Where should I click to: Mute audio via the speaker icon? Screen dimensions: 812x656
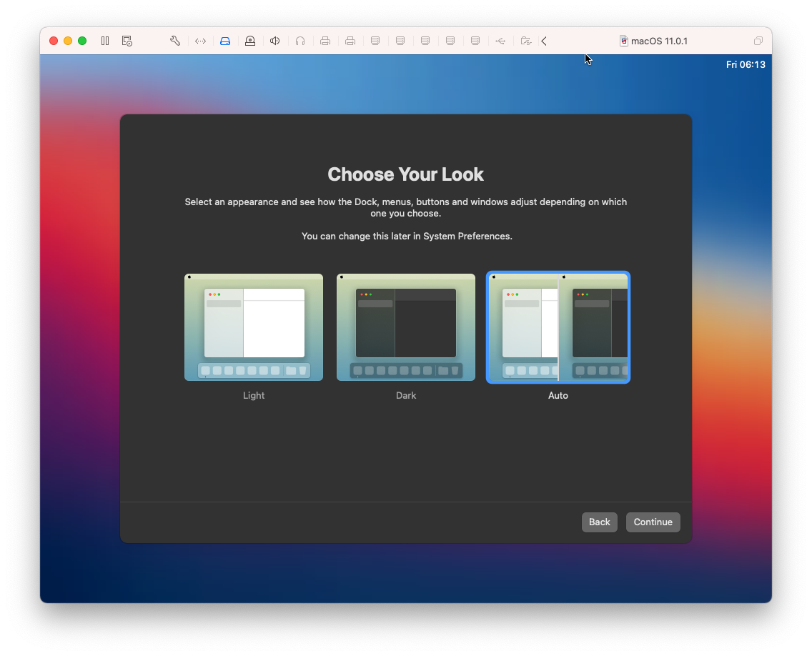(x=275, y=41)
